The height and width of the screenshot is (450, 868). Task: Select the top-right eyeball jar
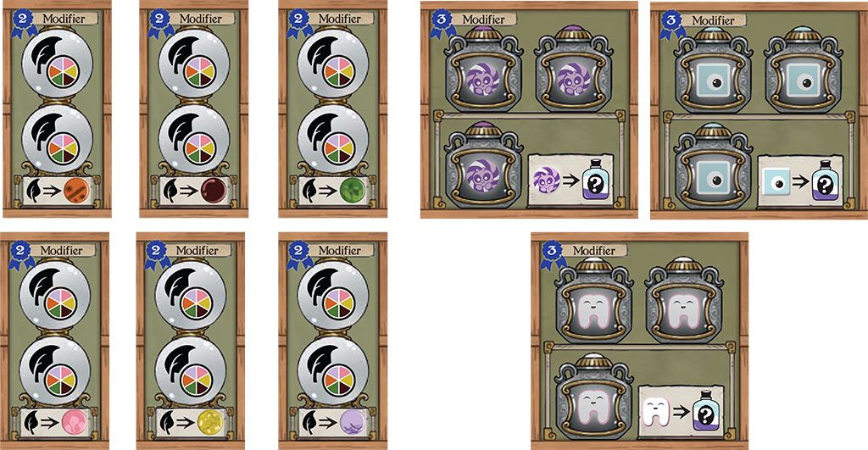[x=803, y=69]
